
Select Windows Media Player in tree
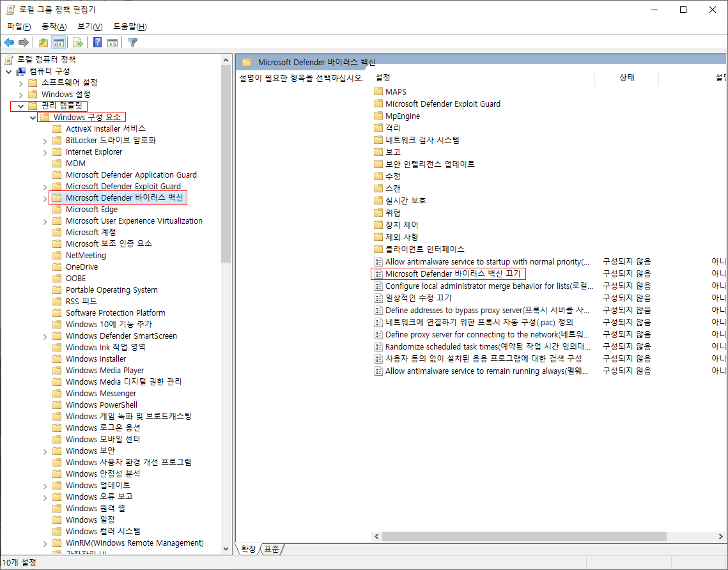pos(105,371)
